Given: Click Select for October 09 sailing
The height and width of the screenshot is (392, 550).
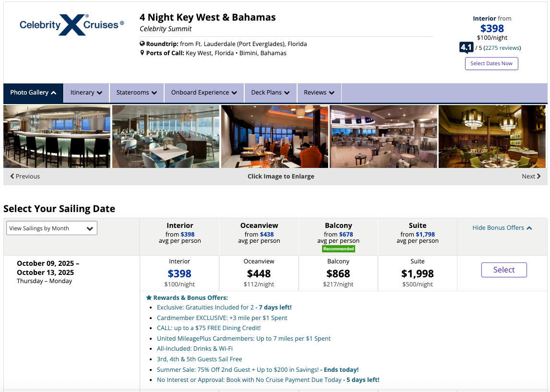Looking at the screenshot, I should point(504,270).
